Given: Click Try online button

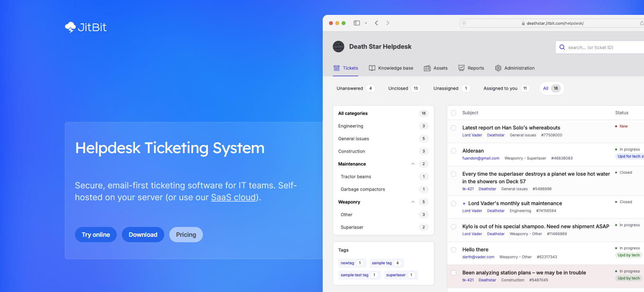Looking at the screenshot, I should coord(96,235).
